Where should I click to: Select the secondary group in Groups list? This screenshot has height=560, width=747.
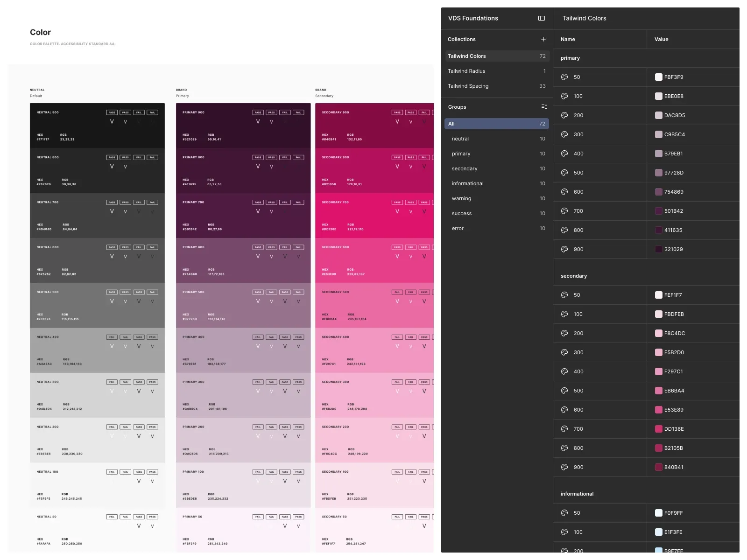point(497,168)
